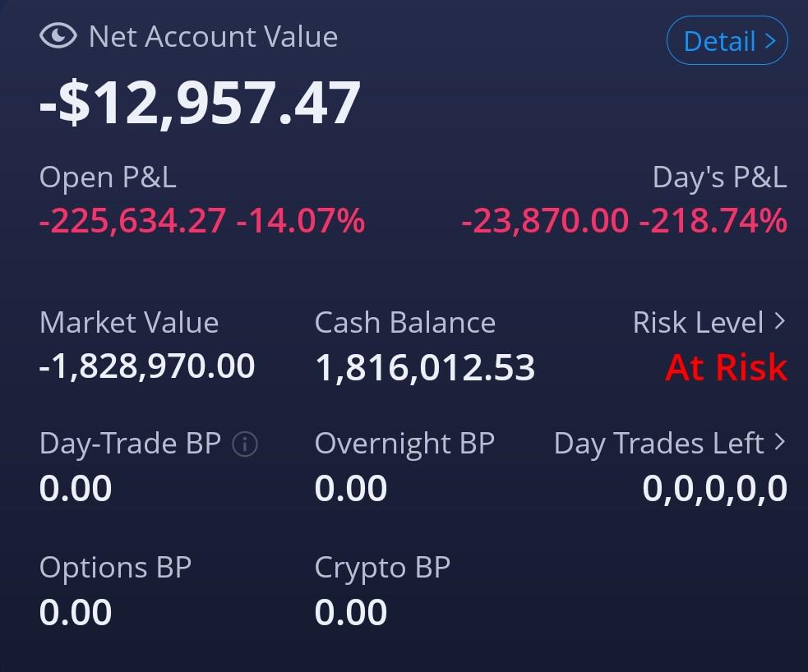Viewport: 808px width, 672px height.
Task: Toggle the eye icon to hide account value
Action: 58,37
